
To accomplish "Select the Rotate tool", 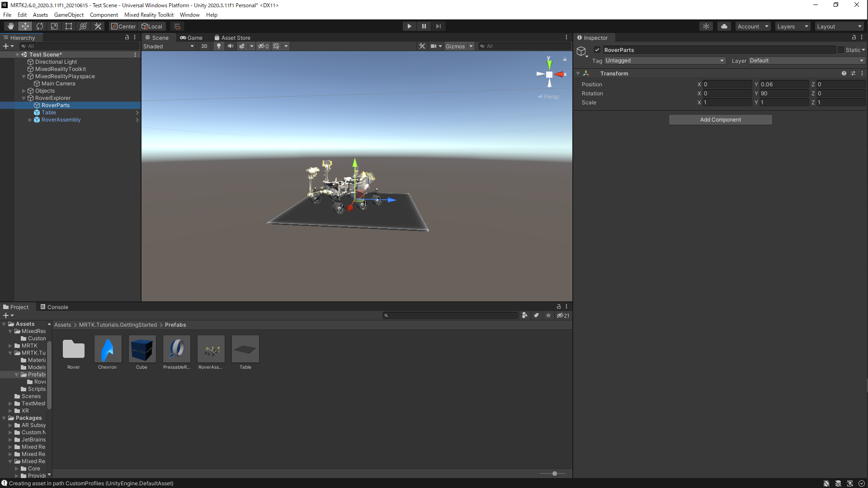I will tap(40, 26).
